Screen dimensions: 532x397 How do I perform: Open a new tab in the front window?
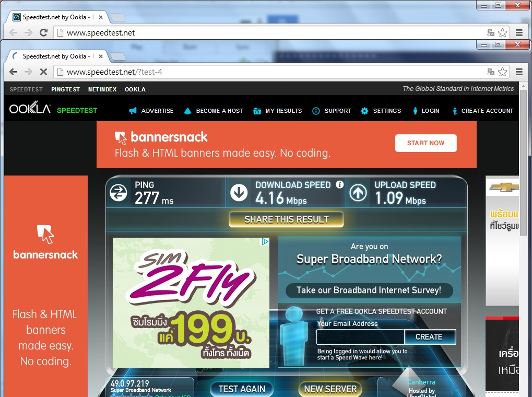click(118, 56)
